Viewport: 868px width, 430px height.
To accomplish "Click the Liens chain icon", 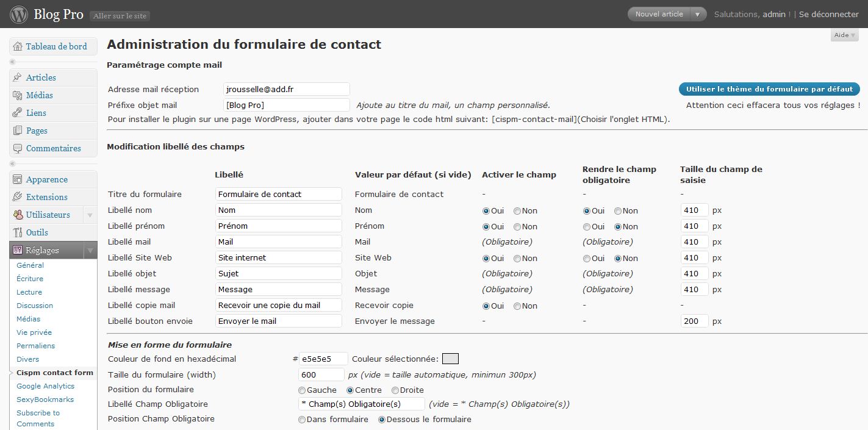I will (x=17, y=113).
